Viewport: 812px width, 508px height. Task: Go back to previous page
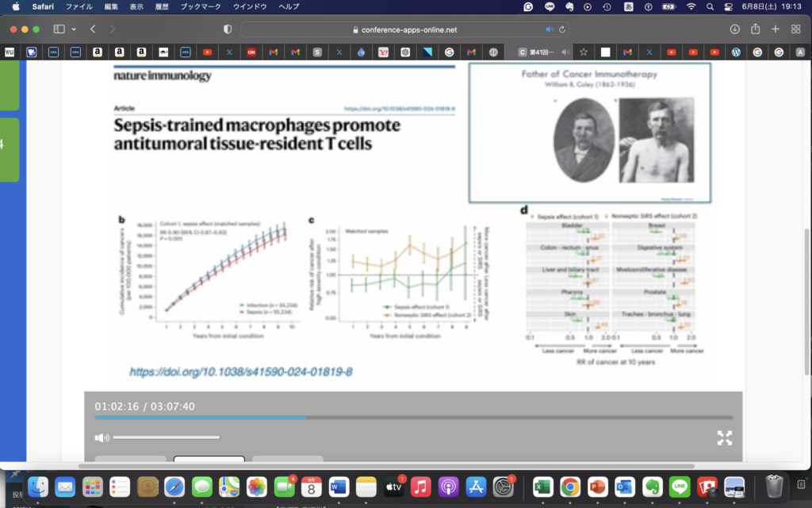coord(93,29)
